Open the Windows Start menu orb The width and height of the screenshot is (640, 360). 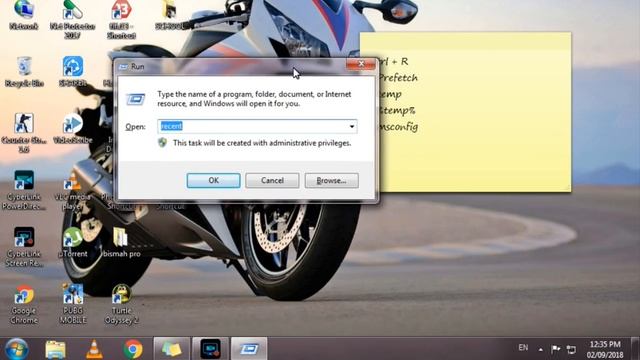(16, 349)
